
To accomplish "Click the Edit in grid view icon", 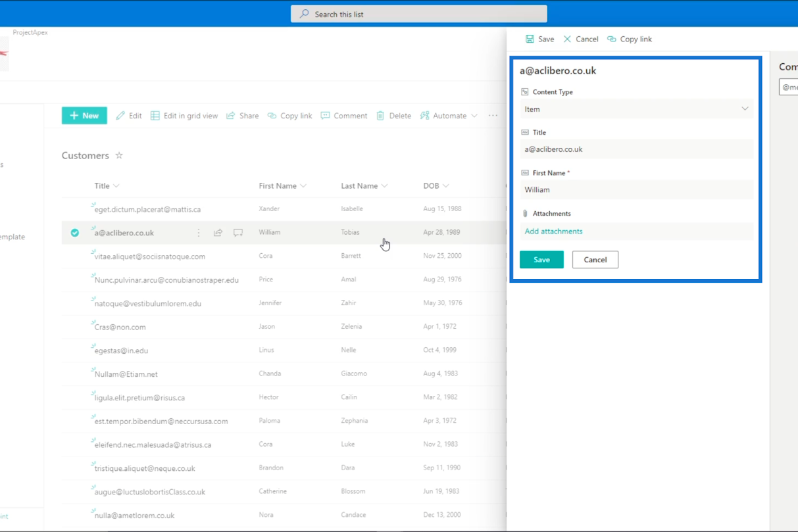I will coord(155,116).
